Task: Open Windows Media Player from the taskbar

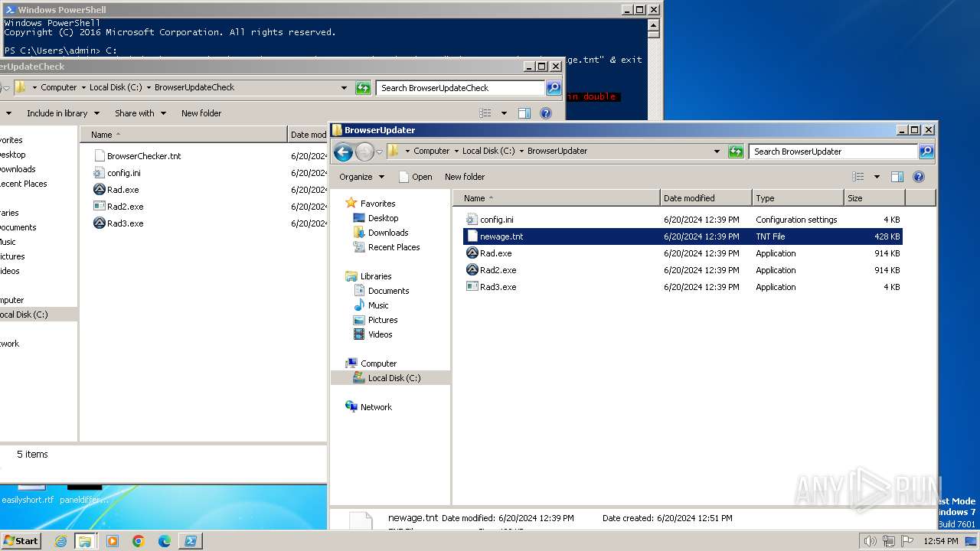Action: coord(113,541)
